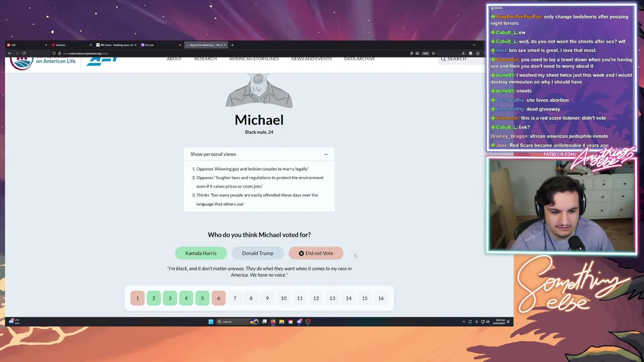Jump to quiz question 12
The image size is (644, 362).
[316, 298]
